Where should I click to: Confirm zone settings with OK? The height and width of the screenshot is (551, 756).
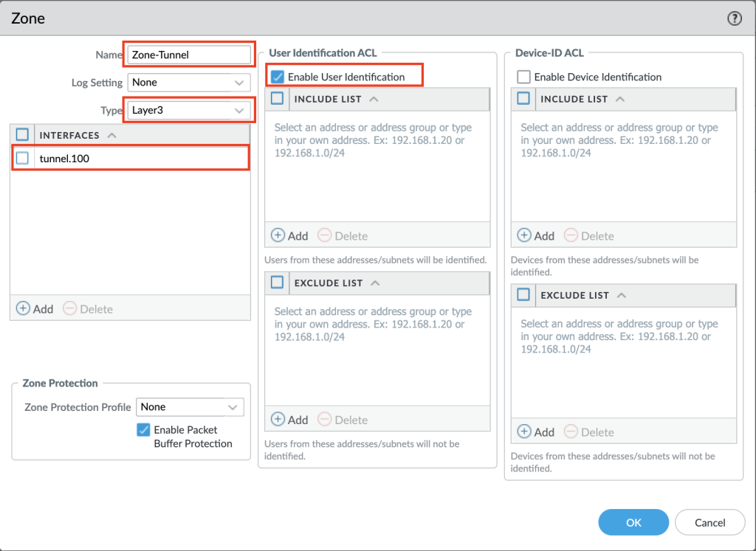pyautogui.click(x=633, y=522)
